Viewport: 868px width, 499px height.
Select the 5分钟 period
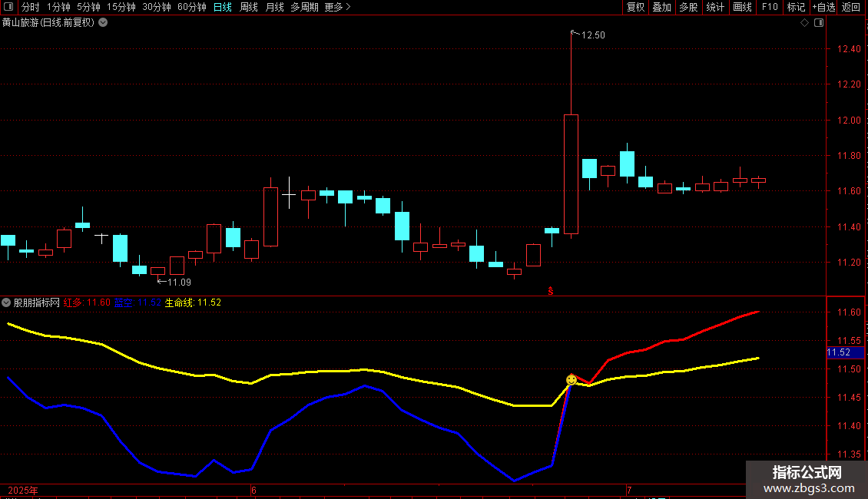[88, 7]
